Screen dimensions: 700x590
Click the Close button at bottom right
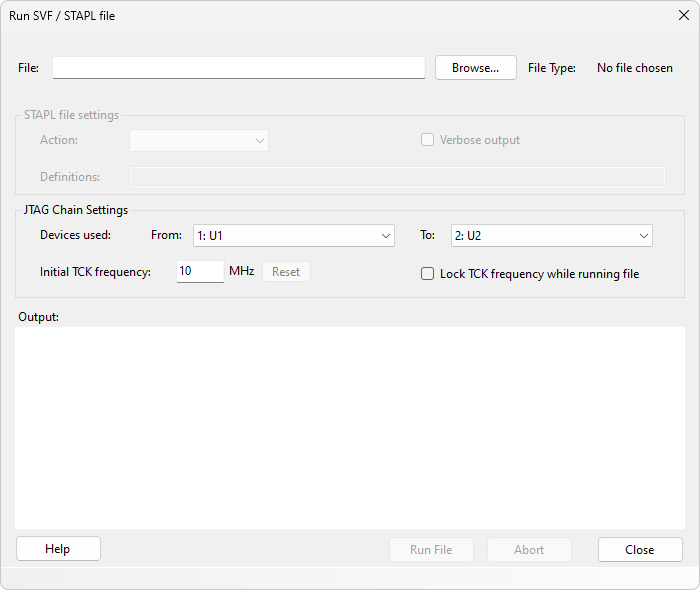coord(640,550)
